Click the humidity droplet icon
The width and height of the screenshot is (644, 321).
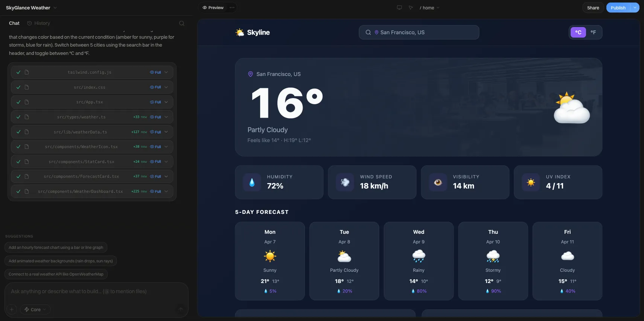[252, 182]
